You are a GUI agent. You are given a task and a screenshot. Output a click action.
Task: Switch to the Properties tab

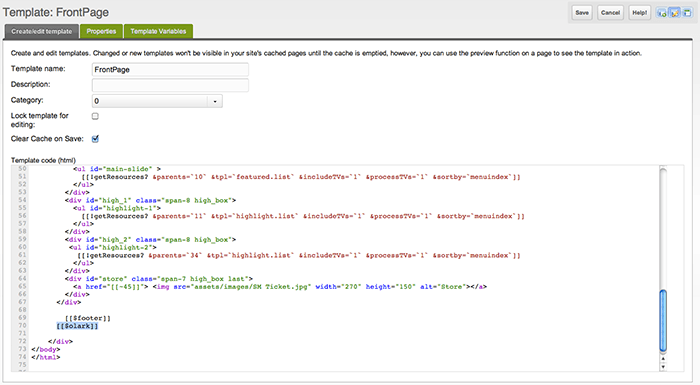coord(101,31)
